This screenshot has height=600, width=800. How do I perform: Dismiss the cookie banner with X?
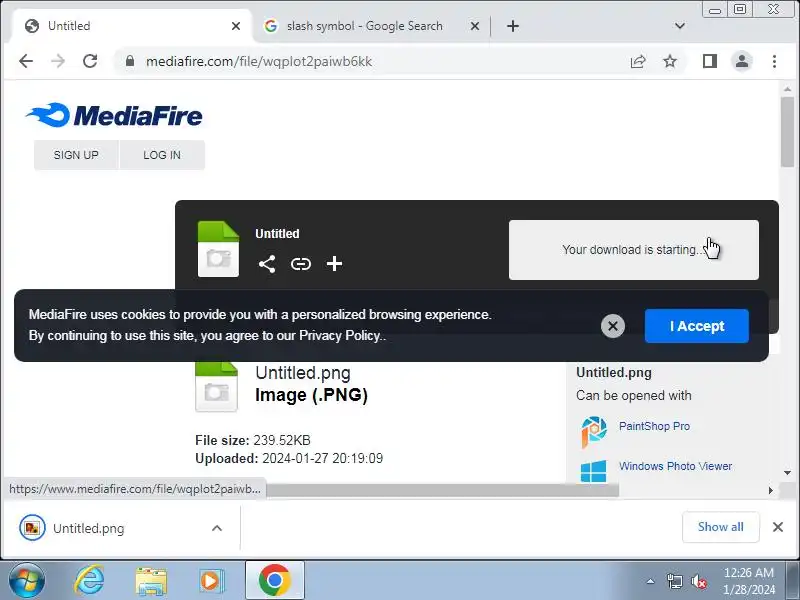click(613, 326)
